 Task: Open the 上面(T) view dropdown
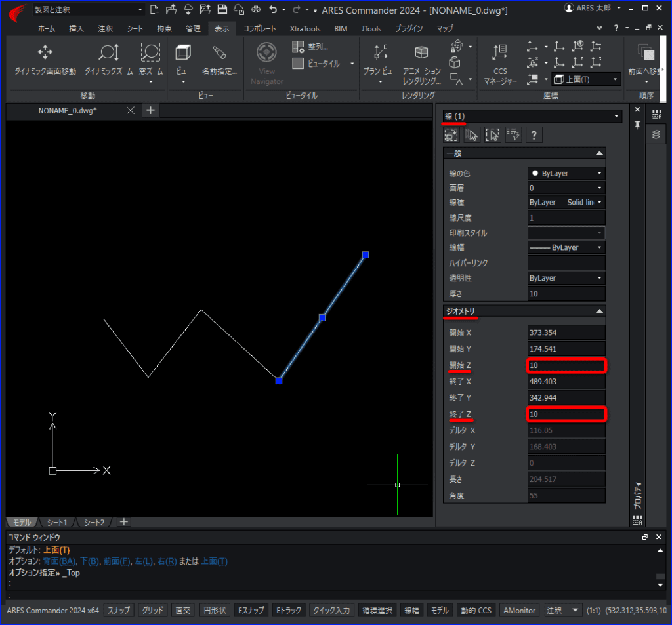click(x=586, y=79)
